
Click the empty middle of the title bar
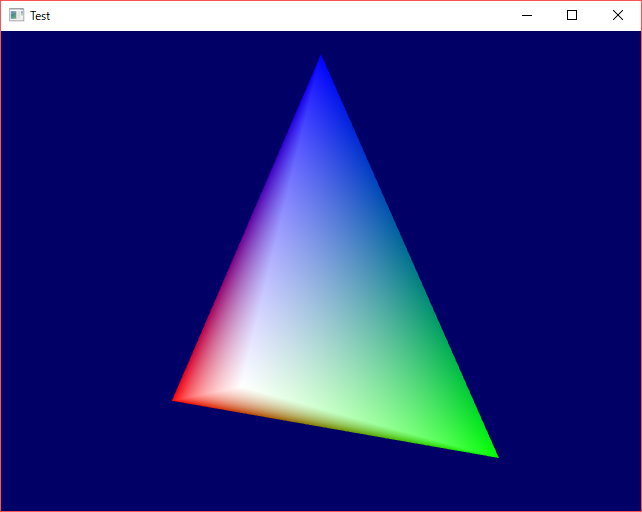[x=280, y=15]
